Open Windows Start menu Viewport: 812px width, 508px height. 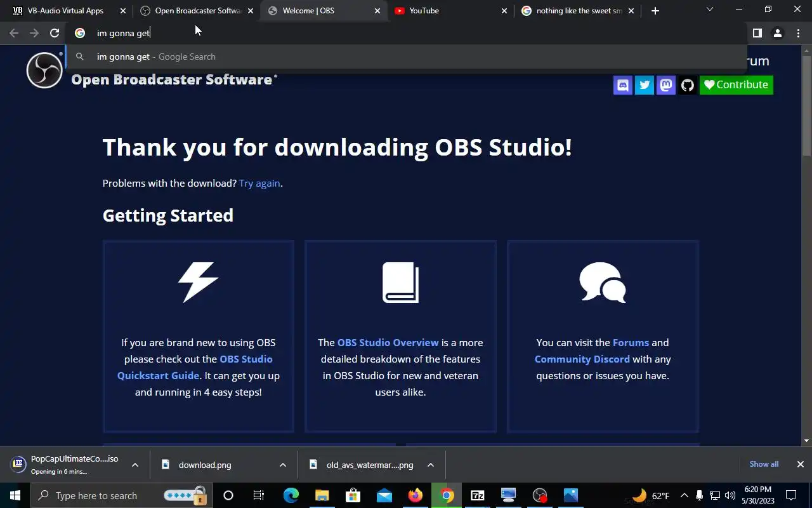coord(15,495)
